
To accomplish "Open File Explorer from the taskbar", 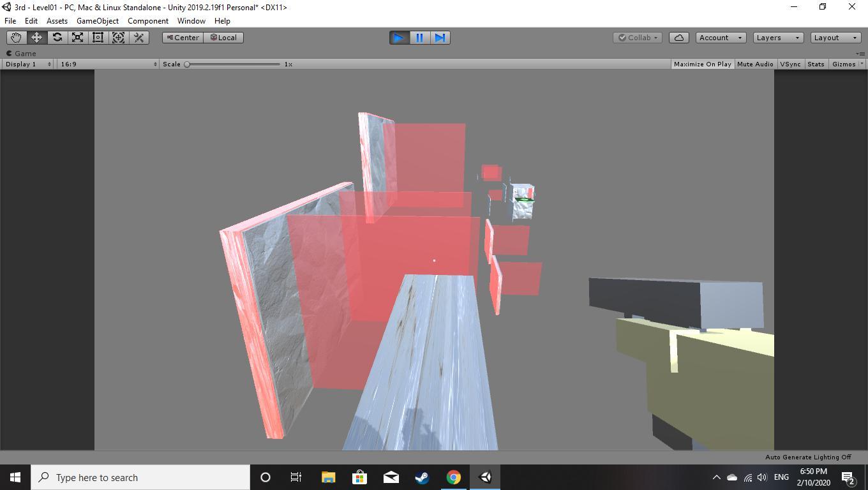I will click(328, 477).
